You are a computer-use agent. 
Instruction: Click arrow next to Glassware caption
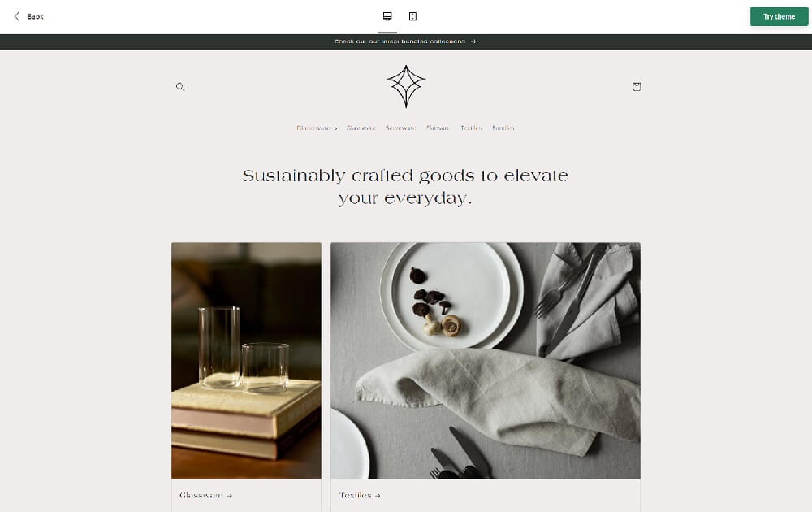click(x=230, y=496)
